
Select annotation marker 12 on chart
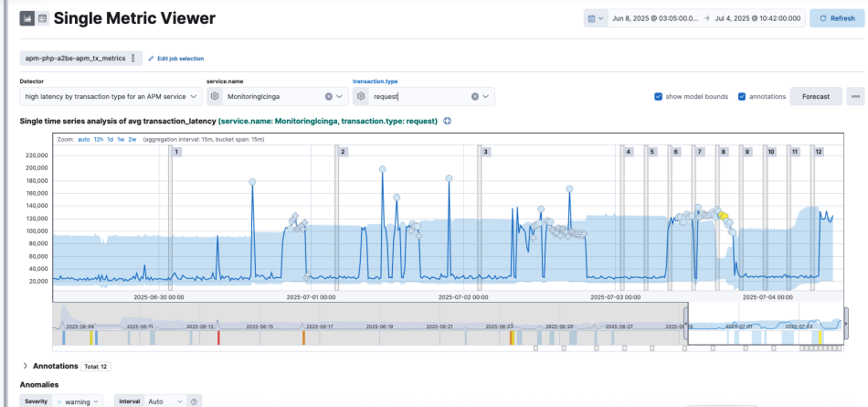coord(819,152)
